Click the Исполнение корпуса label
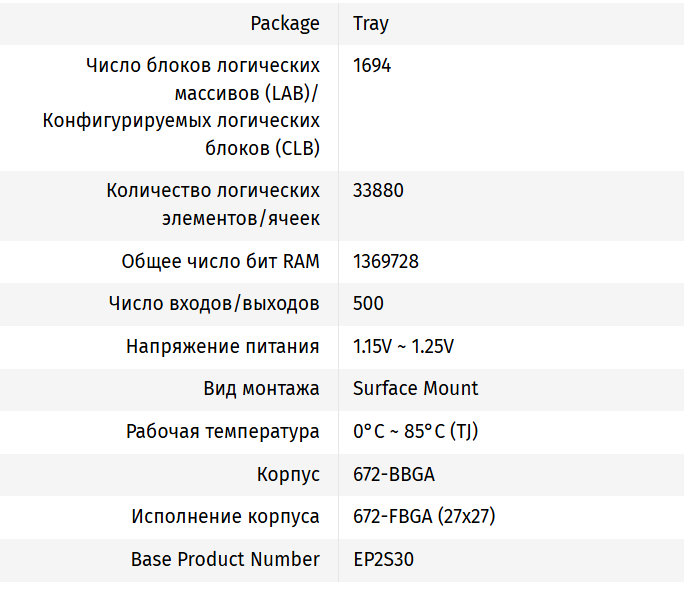684x591 pixels. pyautogui.click(x=225, y=517)
